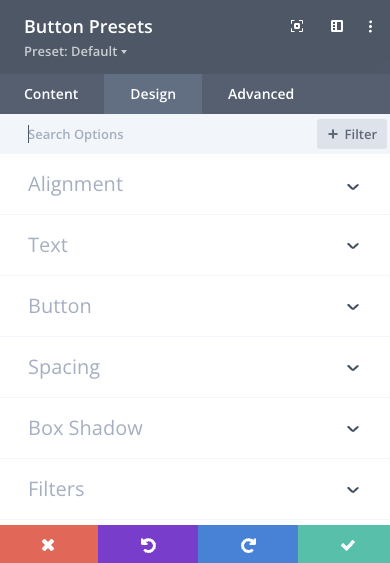Expand the Button settings section

coord(195,306)
